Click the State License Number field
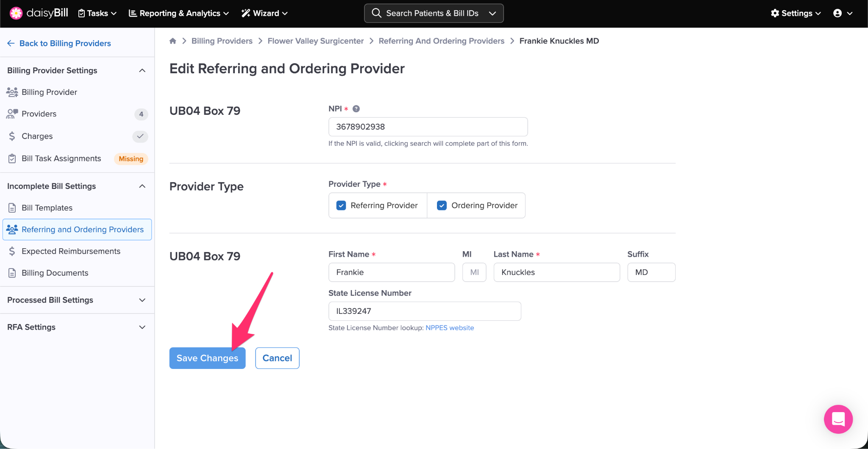Viewport: 868px width, 449px height. [x=424, y=311]
